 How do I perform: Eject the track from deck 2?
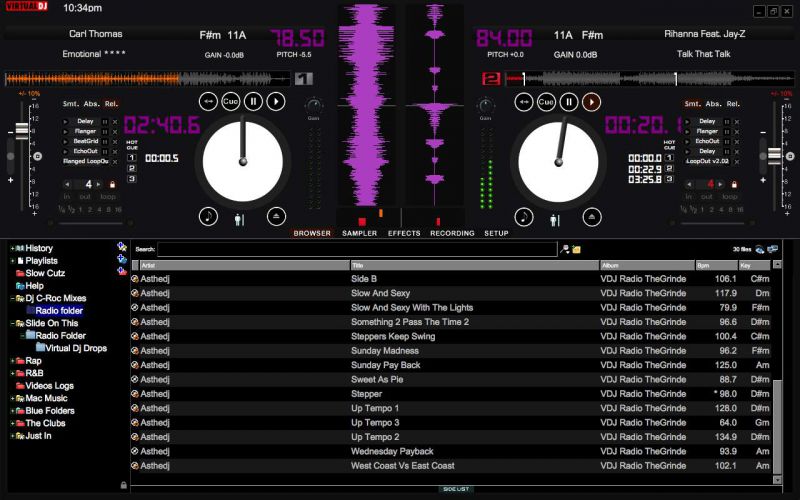pos(592,217)
